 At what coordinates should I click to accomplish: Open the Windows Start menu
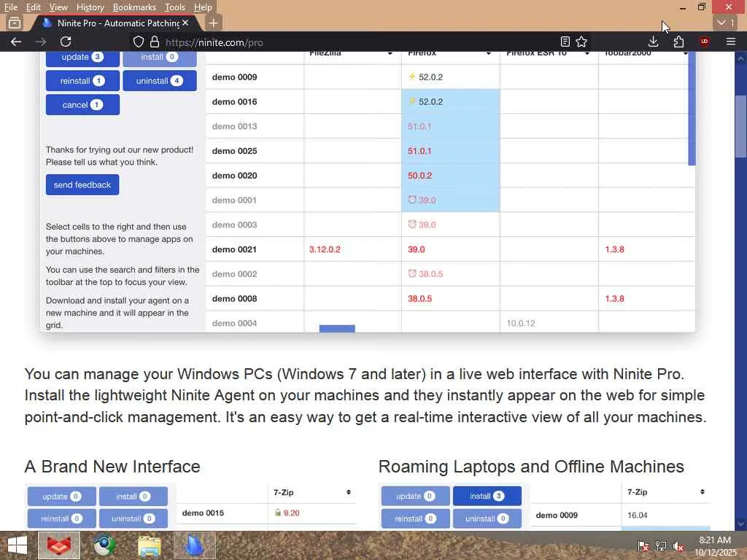tap(18, 545)
